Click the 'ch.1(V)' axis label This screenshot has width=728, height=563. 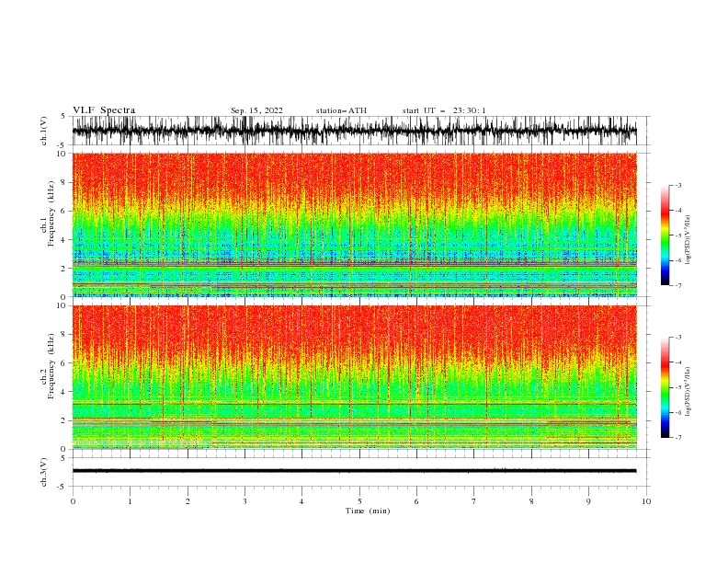click(44, 131)
